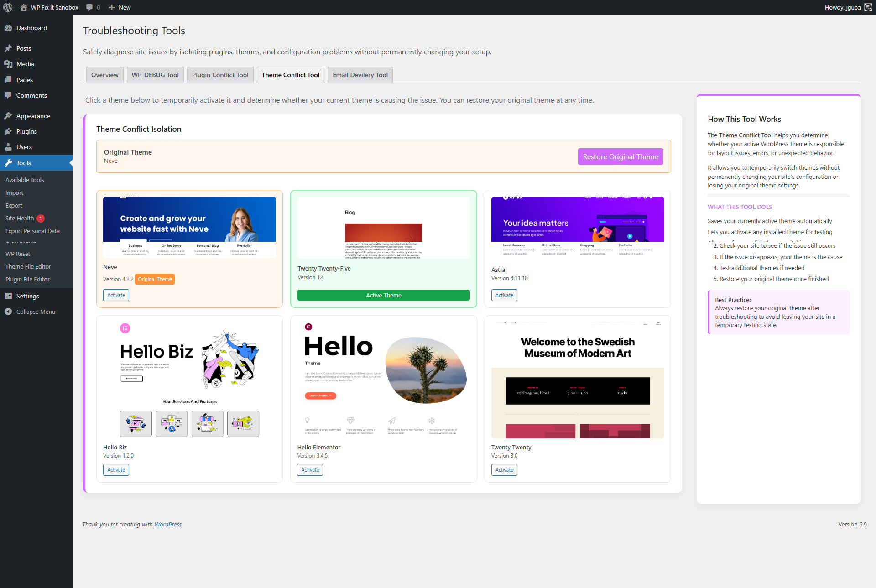Open the Settings icon in the sidebar
The image size is (876, 588).
[x=9, y=296]
